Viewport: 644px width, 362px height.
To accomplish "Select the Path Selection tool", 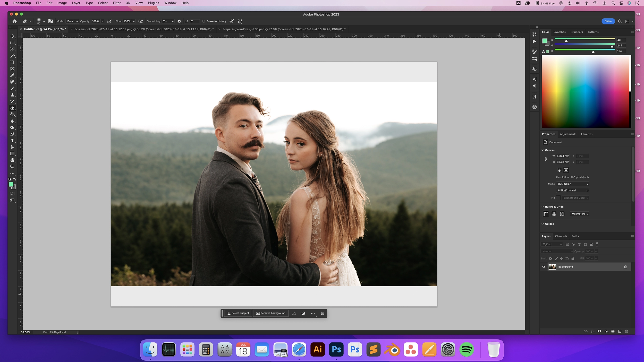I will point(12,147).
